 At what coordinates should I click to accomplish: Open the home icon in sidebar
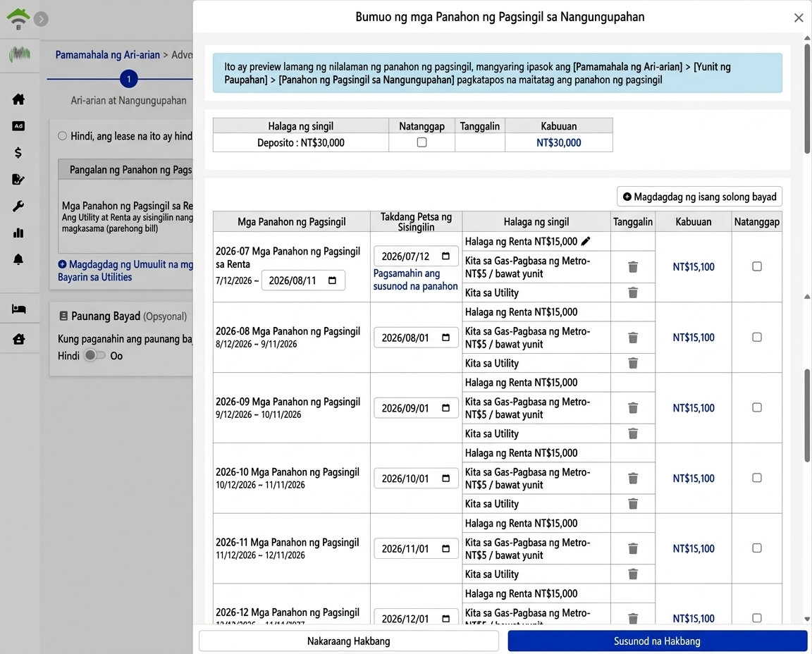point(18,99)
